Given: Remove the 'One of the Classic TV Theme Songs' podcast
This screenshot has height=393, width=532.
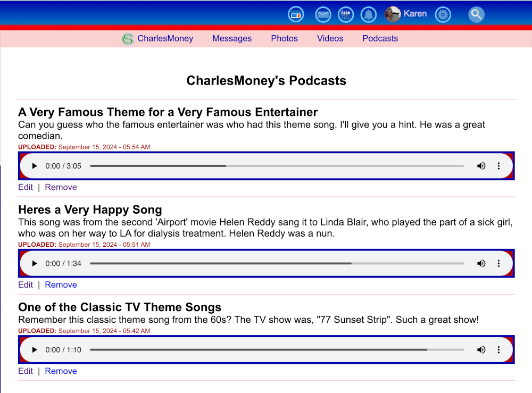Looking at the screenshot, I should 61,371.
